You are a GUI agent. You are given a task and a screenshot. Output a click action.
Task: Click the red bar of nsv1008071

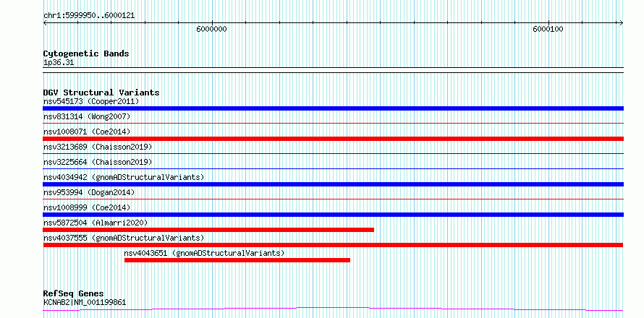(333, 139)
